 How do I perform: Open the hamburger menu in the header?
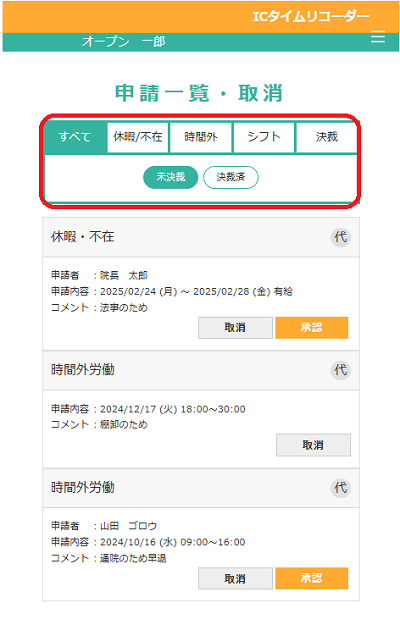[x=378, y=37]
